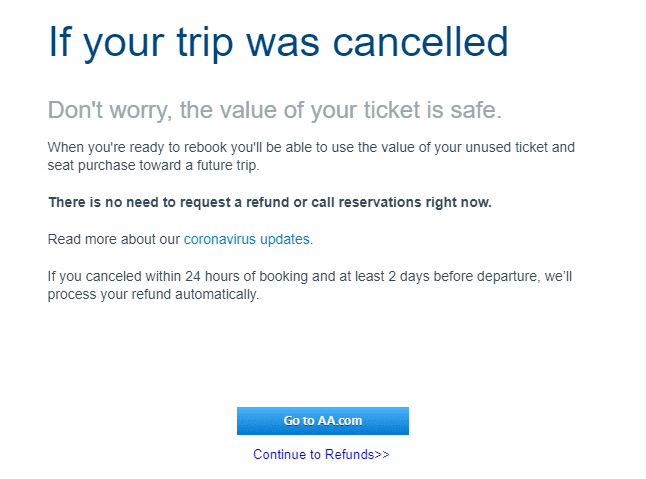Screen dimensions: 646x479
Task: Click the word "trip" in the main heading
Action: pyautogui.click(x=205, y=44)
